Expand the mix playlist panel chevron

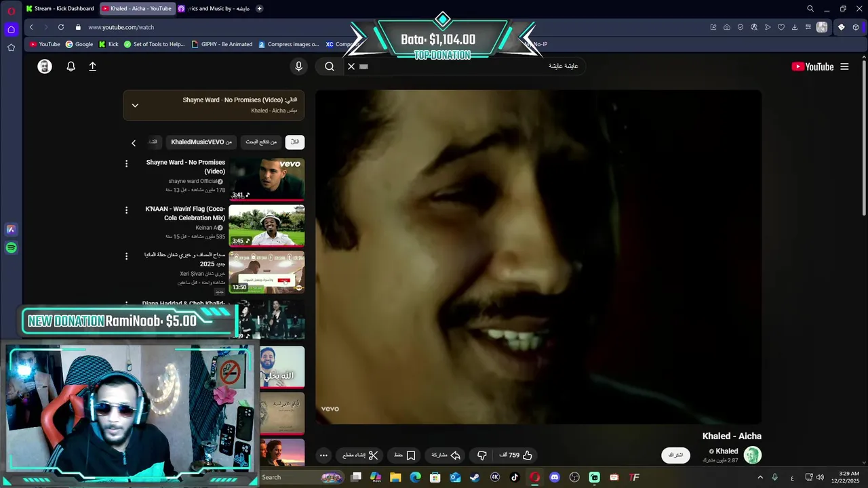pyautogui.click(x=135, y=105)
